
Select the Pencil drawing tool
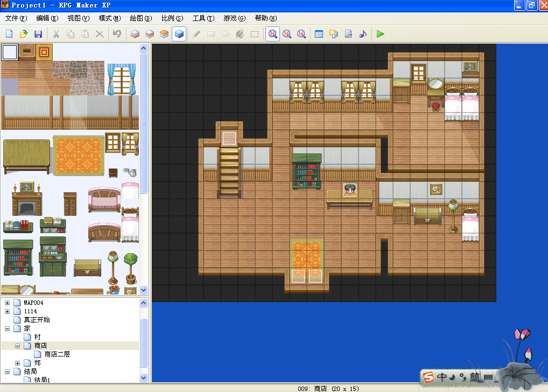(x=196, y=34)
